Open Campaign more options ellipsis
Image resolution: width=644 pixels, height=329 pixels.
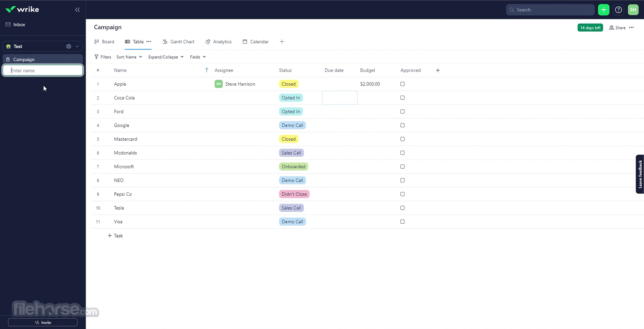pos(631,28)
